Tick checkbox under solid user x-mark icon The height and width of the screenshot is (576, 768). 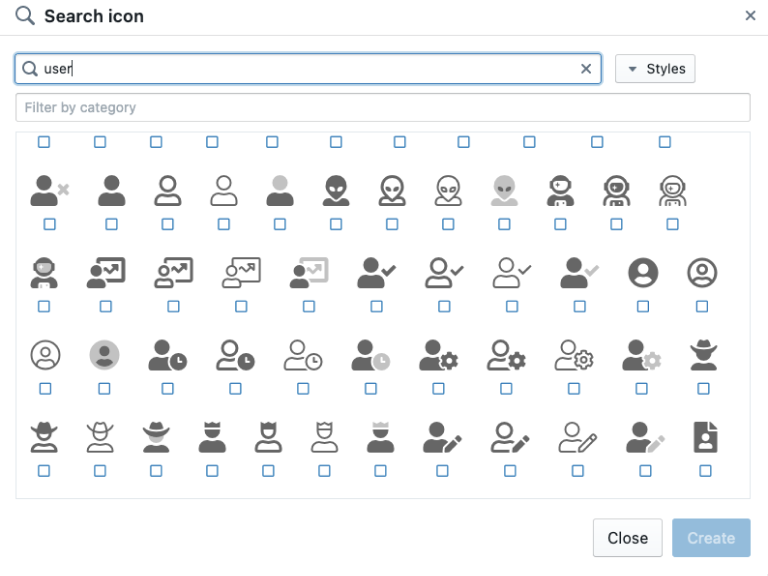(49, 224)
